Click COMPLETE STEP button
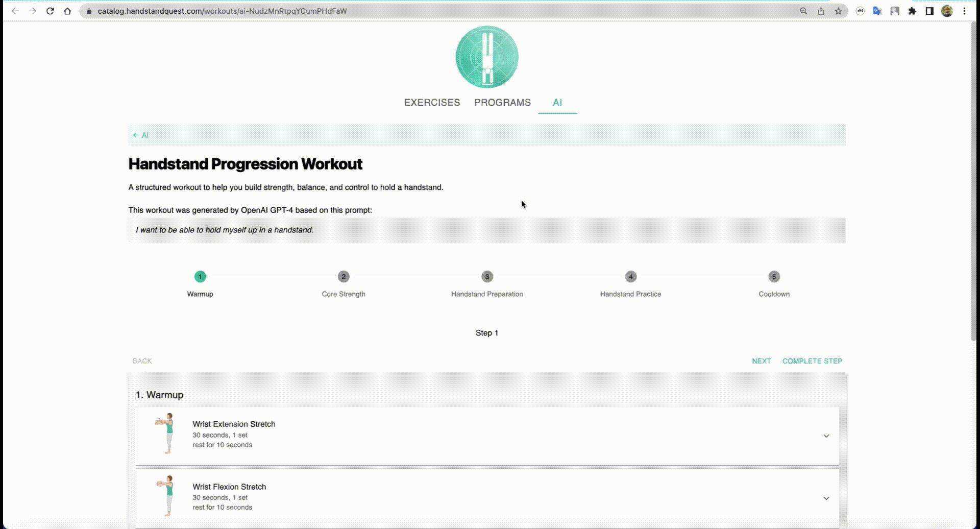The width and height of the screenshot is (980, 529). tap(812, 361)
